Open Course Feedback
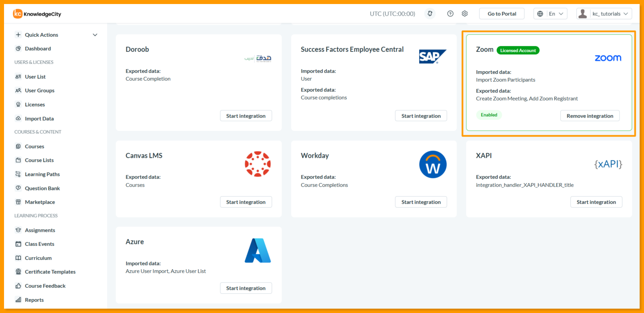Viewport: 644px width, 313px height. tap(45, 286)
